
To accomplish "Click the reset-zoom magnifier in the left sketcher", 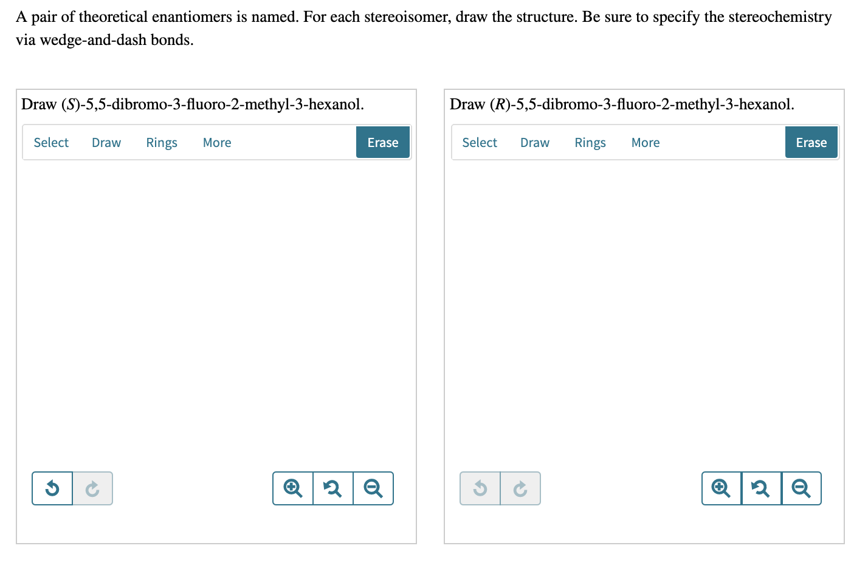I will [x=332, y=488].
